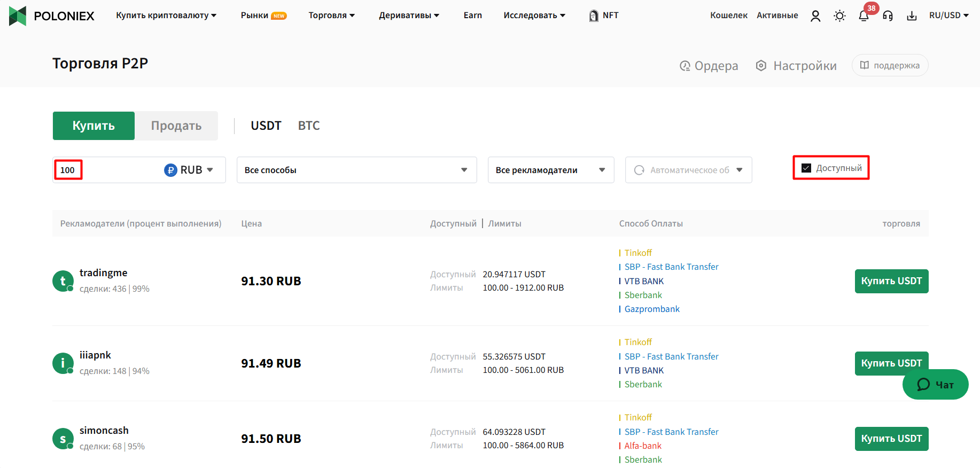Open the Чат chat button

936,385
